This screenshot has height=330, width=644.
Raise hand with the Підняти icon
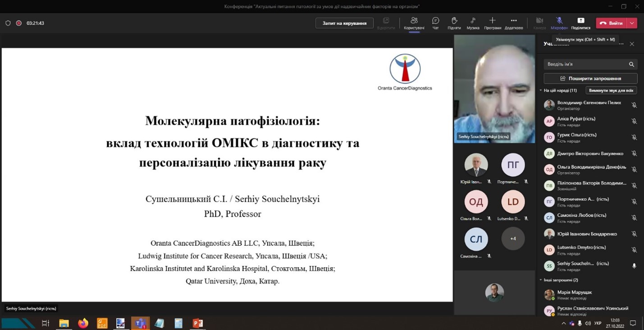tap(454, 23)
